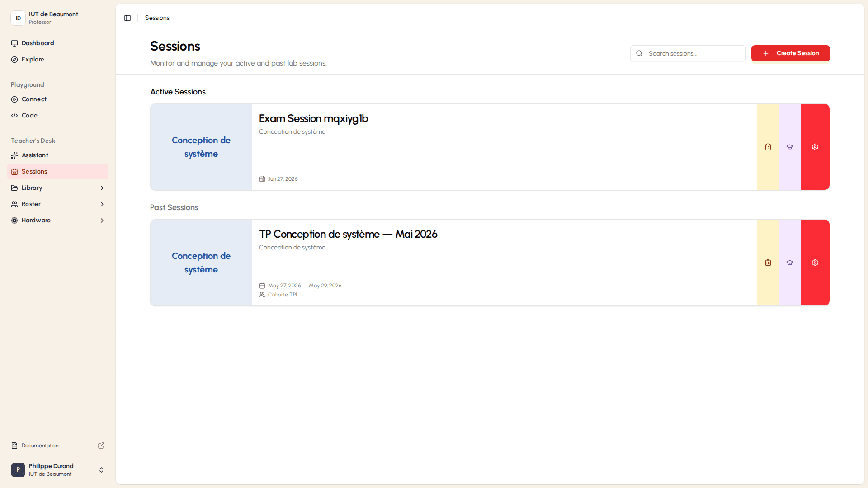Click the calendar icon beside Jun 27, 2026
This screenshot has width=868, height=488.
coord(262,179)
